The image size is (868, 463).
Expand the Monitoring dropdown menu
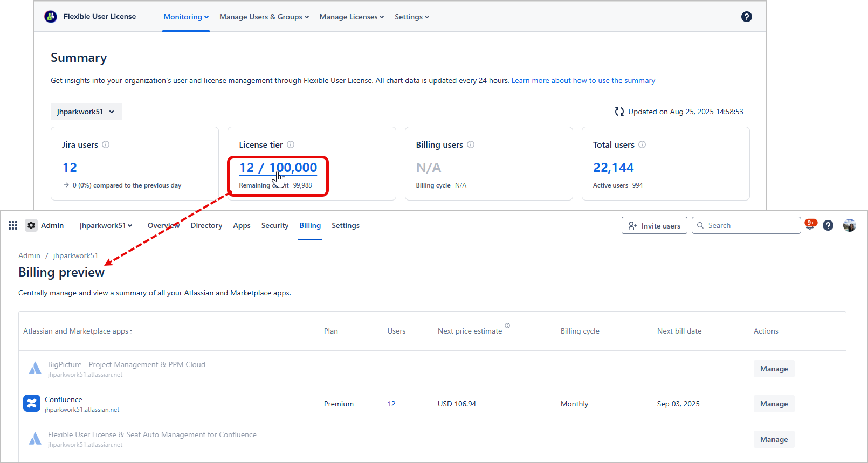pos(185,17)
